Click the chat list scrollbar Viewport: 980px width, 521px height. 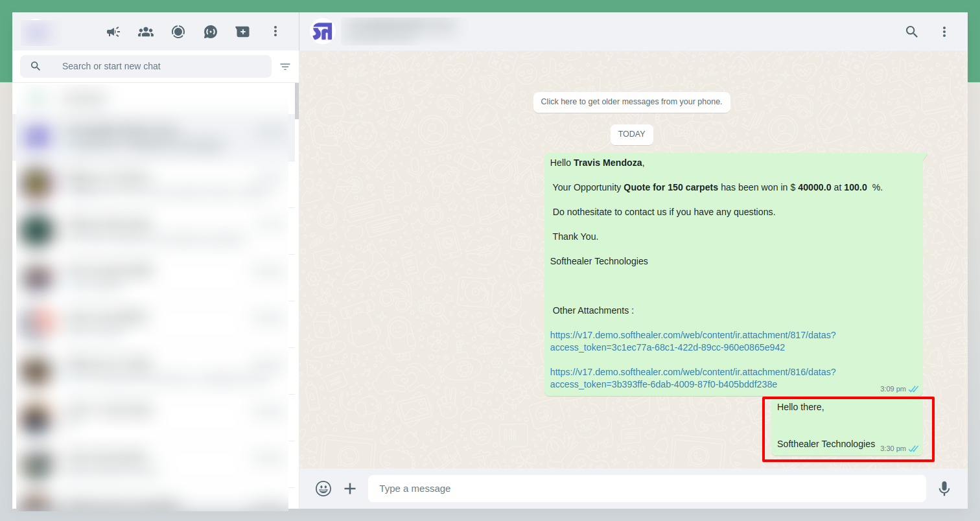(x=297, y=101)
